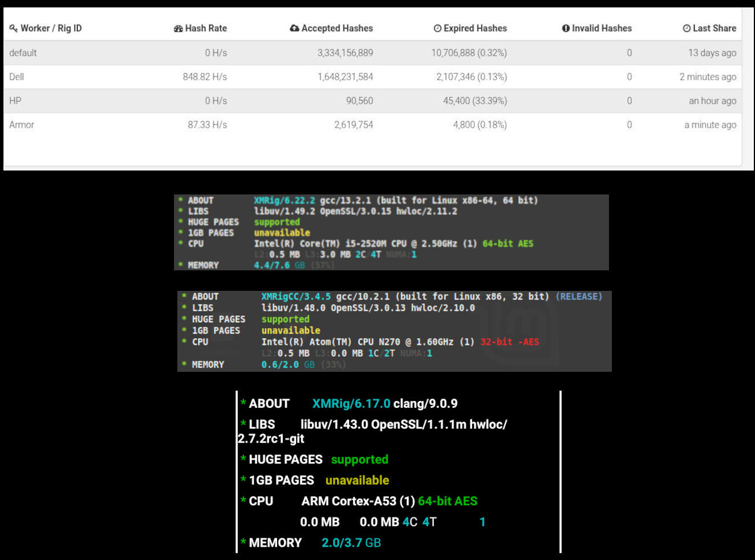Click the key icon beside Worker / Rig ID
Image resolution: width=755 pixels, height=560 pixels.
(14, 29)
